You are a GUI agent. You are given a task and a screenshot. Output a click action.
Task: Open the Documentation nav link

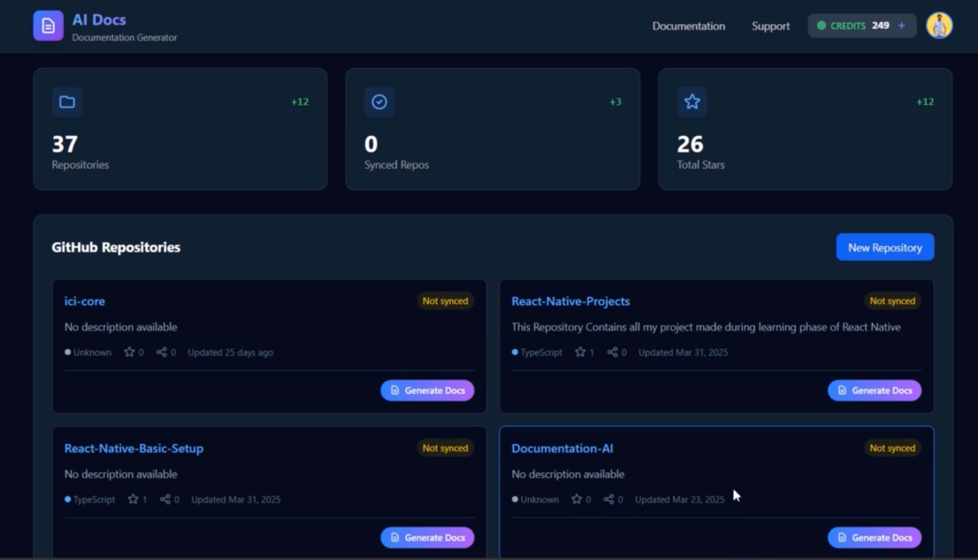688,26
